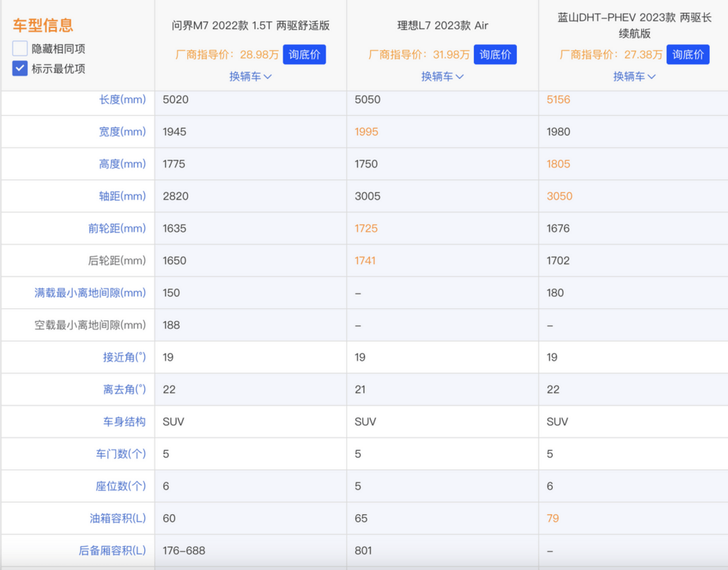Open 换辆车 dropdown under 理想L7
Viewport: 728px width, 570px height.
tap(442, 77)
